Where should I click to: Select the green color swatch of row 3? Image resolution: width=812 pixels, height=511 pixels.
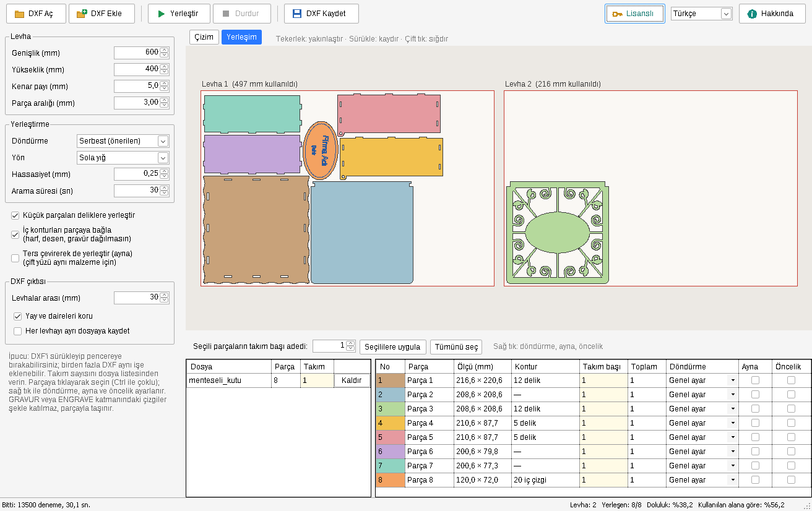pyautogui.click(x=391, y=409)
